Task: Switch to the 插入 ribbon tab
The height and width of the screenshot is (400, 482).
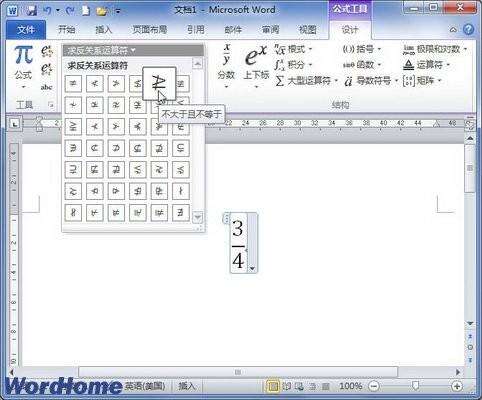Action: [x=103, y=30]
